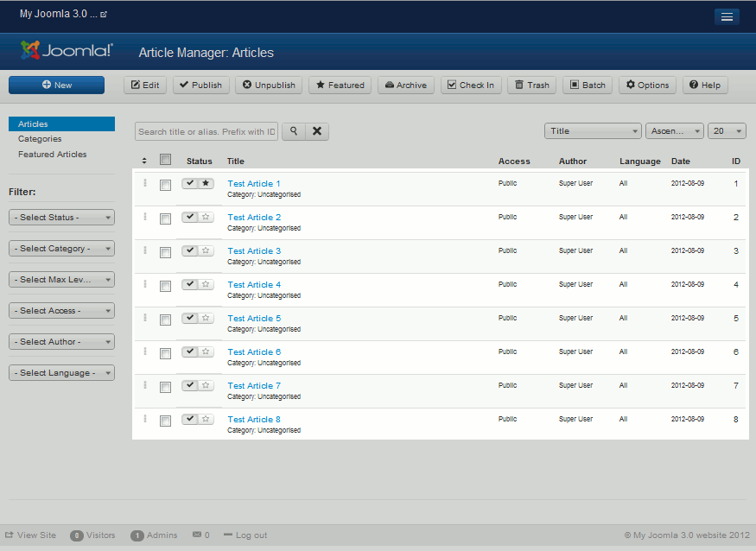
Task: Clear search with the X icon button
Action: tap(317, 131)
